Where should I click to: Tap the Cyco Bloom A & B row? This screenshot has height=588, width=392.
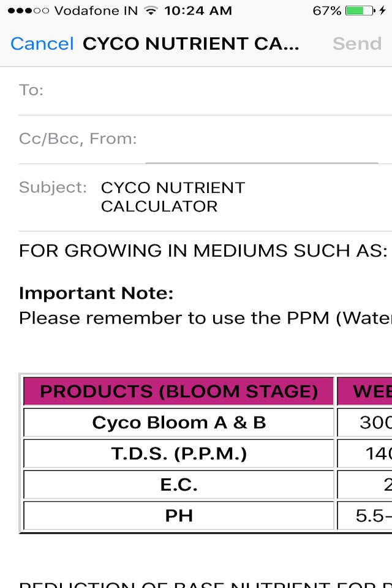point(179,423)
